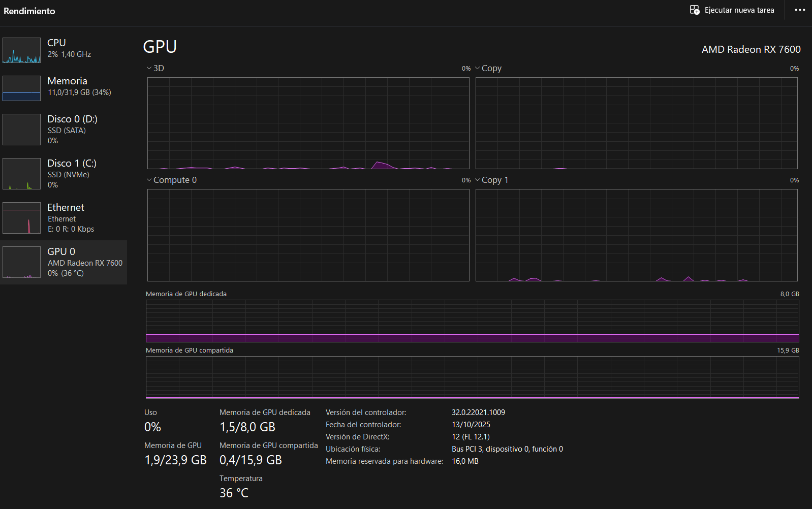Click the Memoria de GPU compartida graph
Image resolution: width=812 pixels, height=509 pixels.
[472, 377]
